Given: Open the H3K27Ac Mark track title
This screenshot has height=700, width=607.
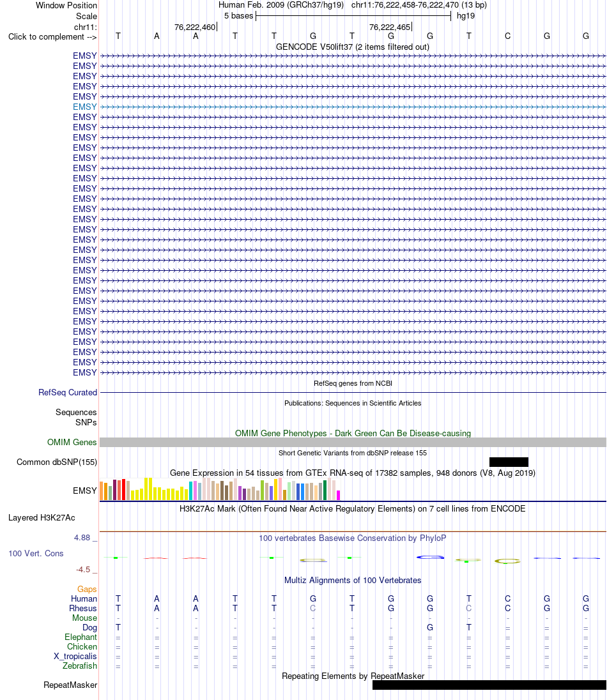Looking at the screenshot, I should [x=353, y=508].
